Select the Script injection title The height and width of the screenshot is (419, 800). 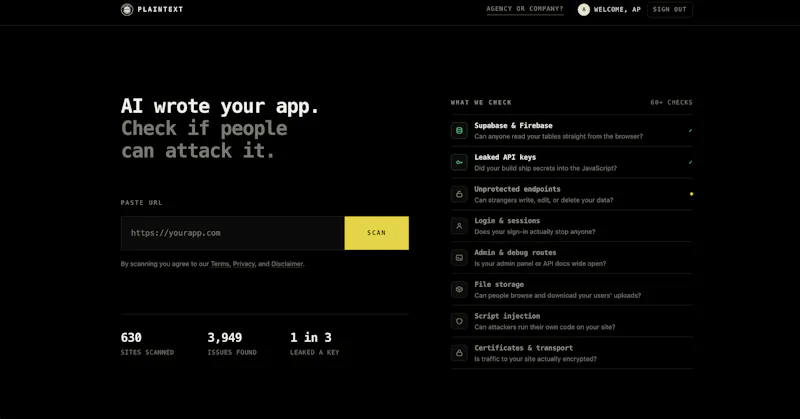pos(507,316)
